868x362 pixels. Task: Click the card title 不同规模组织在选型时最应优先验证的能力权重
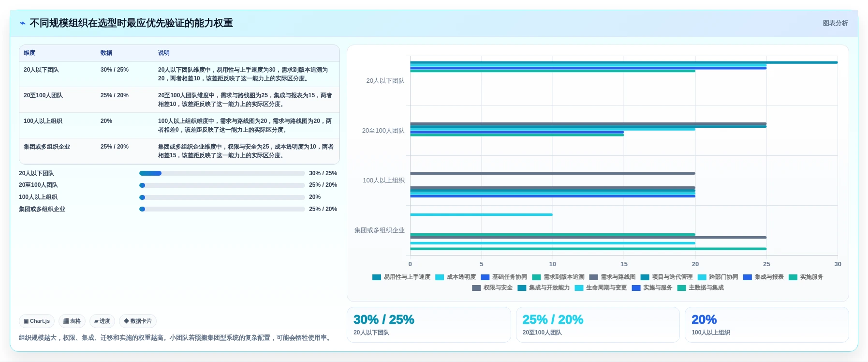coord(132,23)
